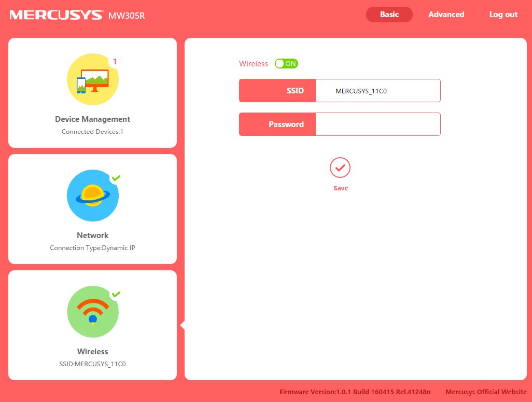
Task: Click the Save text label
Action: (x=341, y=188)
